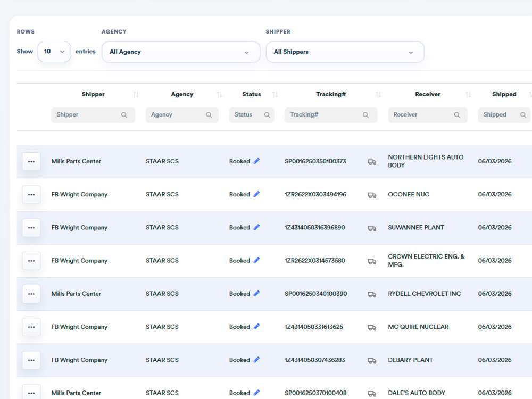532x399 pixels.
Task: Sort table by Shipper column arrows
Action: click(x=136, y=94)
